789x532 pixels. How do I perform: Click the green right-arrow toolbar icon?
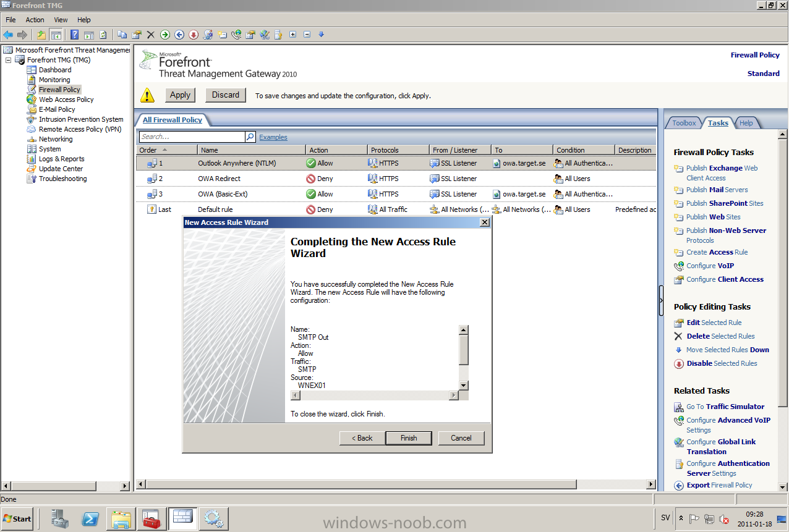pyautogui.click(x=165, y=35)
